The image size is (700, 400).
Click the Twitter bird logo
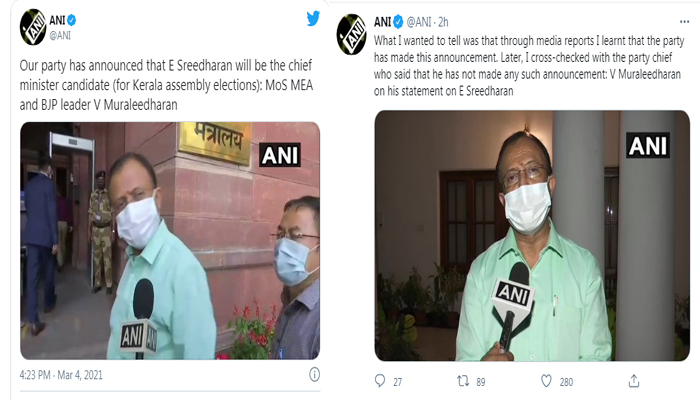(313, 18)
